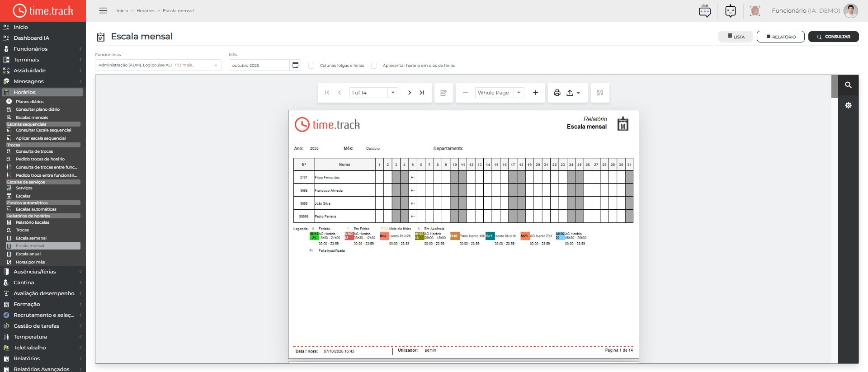Open Escala anual report item
This screenshot has height=372, width=868.
click(x=28, y=254)
